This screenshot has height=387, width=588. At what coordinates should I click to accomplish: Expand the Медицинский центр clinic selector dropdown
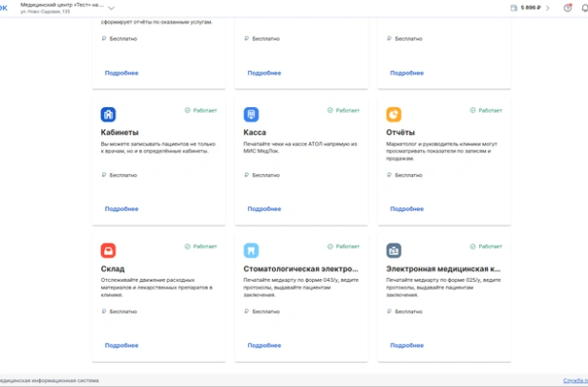(x=112, y=8)
